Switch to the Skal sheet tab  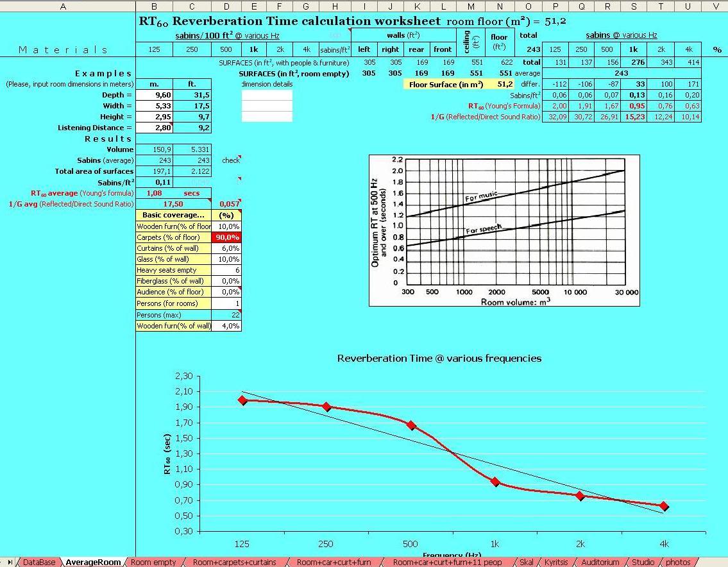(x=526, y=563)
